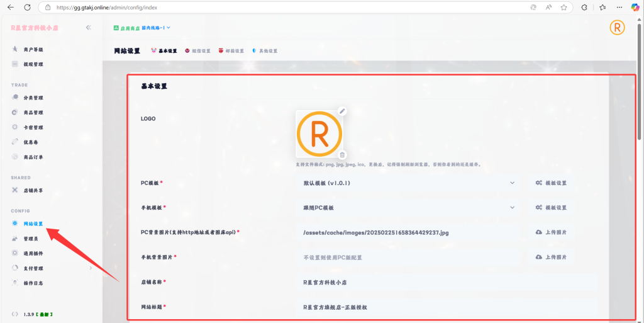Click 模板设置 button beside PC模板
Viewport: 644px width, 323px height.
point(552,183)
